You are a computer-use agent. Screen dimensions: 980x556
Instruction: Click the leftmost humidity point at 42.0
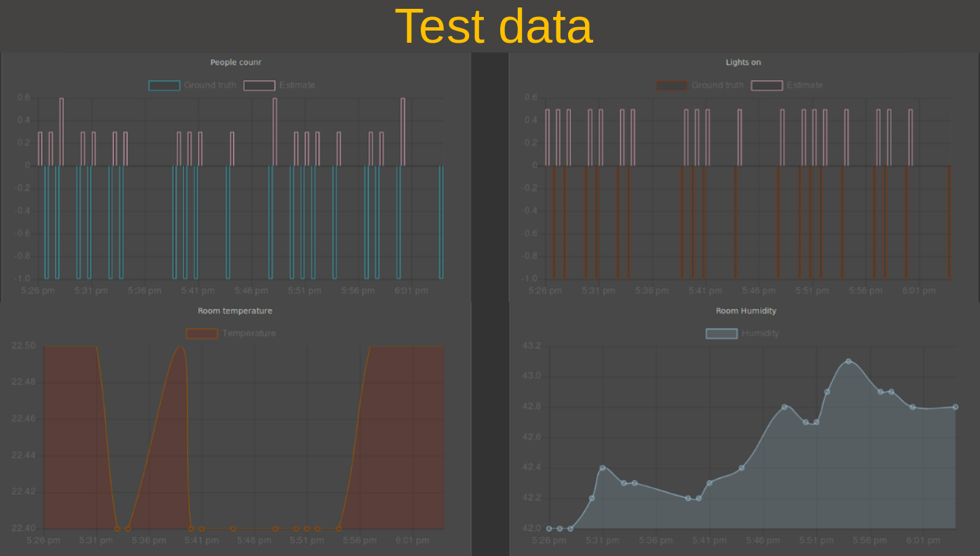pos(549,528)
